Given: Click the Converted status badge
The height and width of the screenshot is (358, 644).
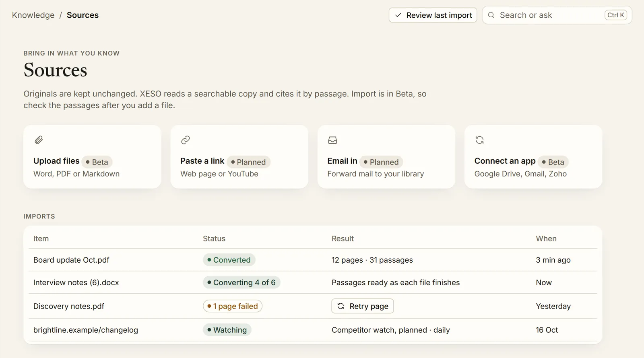Looking at the screenshot, I should tap(229, 260).
